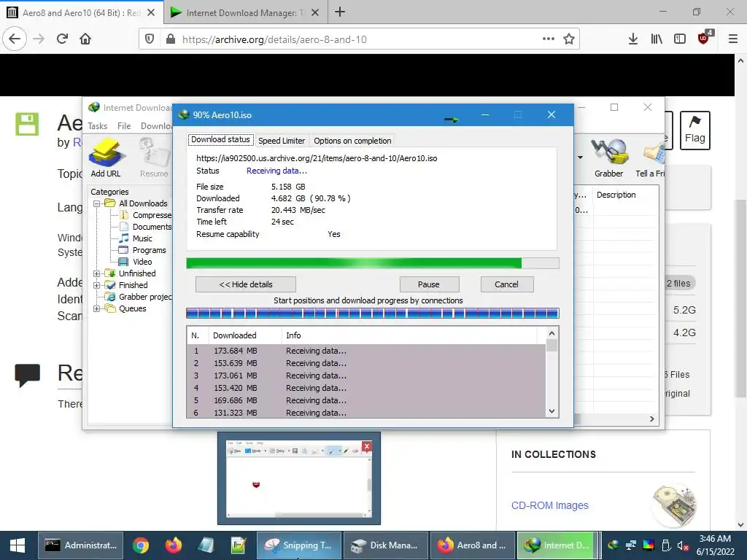This screenshot has height=560, width=747.
Task: Open the Firefox downloads panel
Action: click(632, 39)
